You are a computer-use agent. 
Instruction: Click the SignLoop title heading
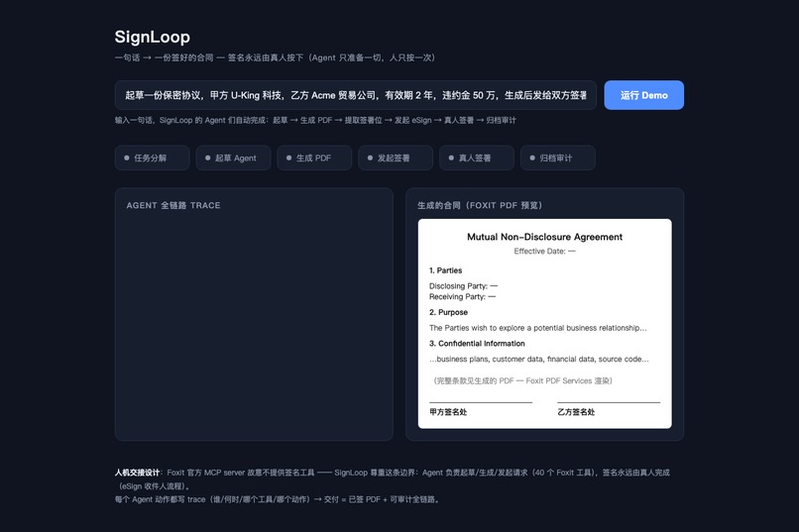pos(153,38)
